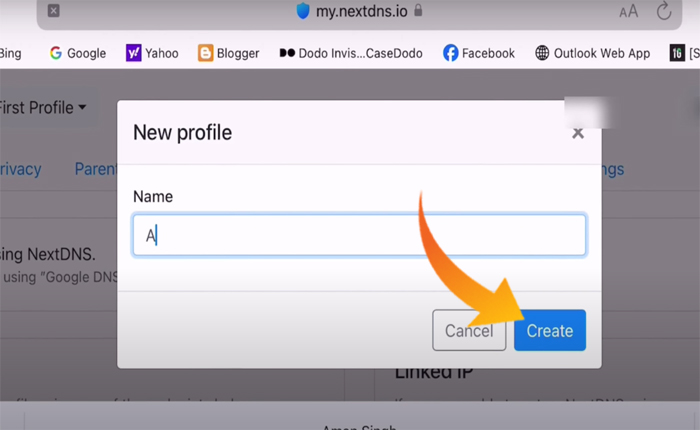Open the Outlook Web App bookmark
Screen dimensions: 700x430
tap(592, 53)
